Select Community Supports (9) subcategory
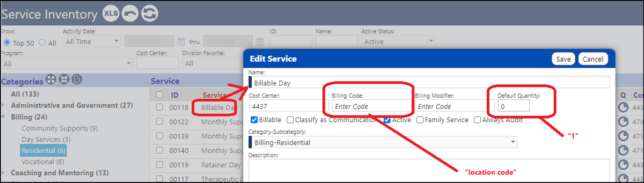The width and height of the screenshot is (644, 183). coord(59,128)
